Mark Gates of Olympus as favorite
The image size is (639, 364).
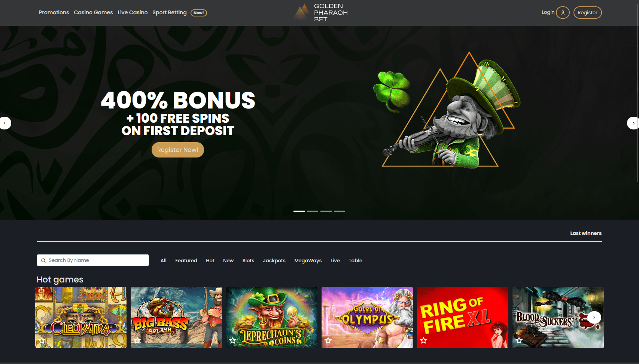tap(328, 340)
